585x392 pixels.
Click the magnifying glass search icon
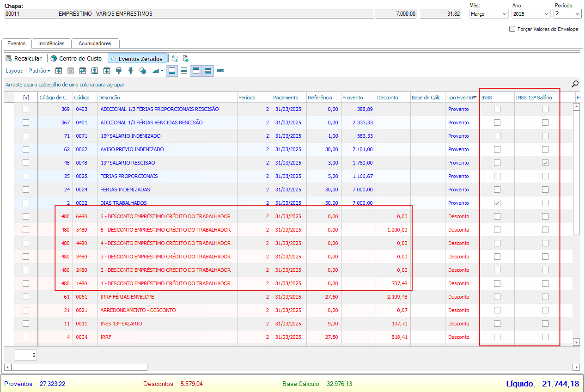(x=575, y=84)
